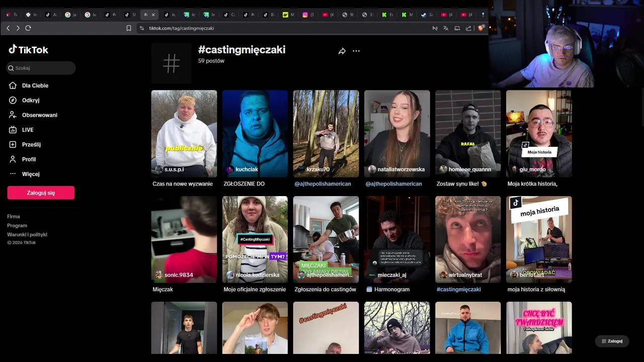Click the nataliatworzewska avatar icon
Image resolution: width=644 pixels, height=362 pixels.
[x=372, y=169]
